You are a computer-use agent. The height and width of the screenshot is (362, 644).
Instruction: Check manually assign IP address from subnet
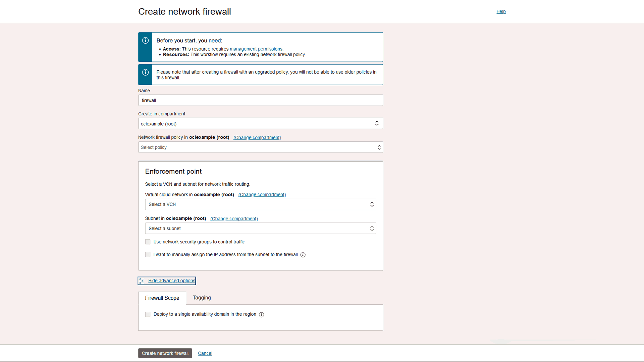148,254
